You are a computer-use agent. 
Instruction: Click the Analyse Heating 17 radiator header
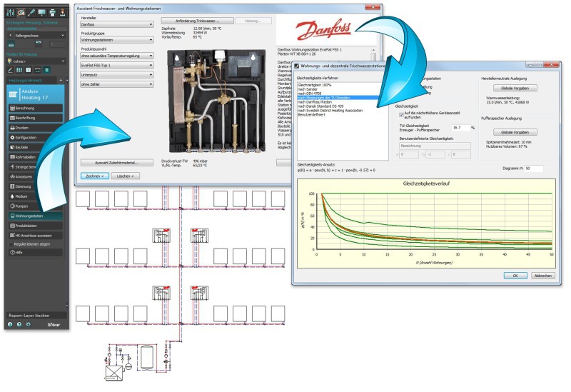click(35, 94)
